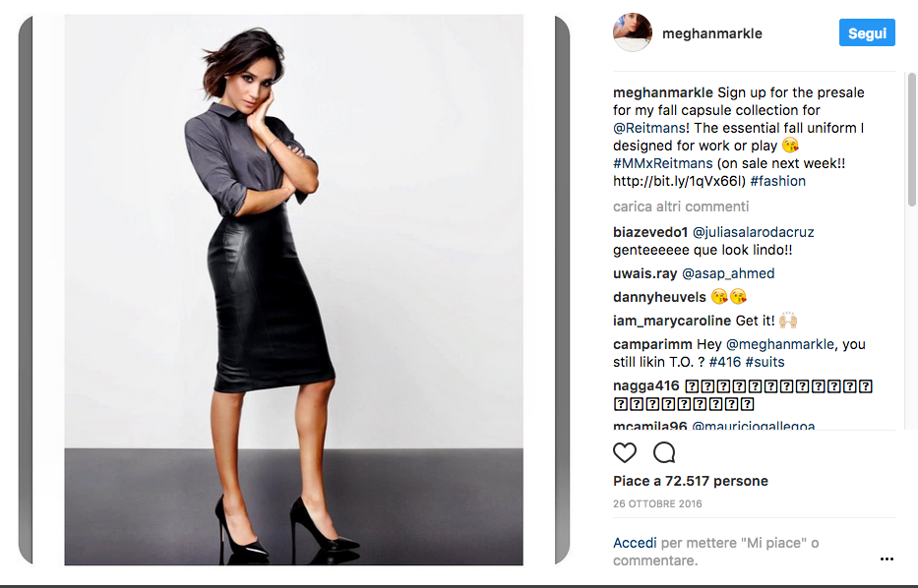Screen dimensions: 918x588
Task: Like the post with the heart icon
Action: (624, 452)
